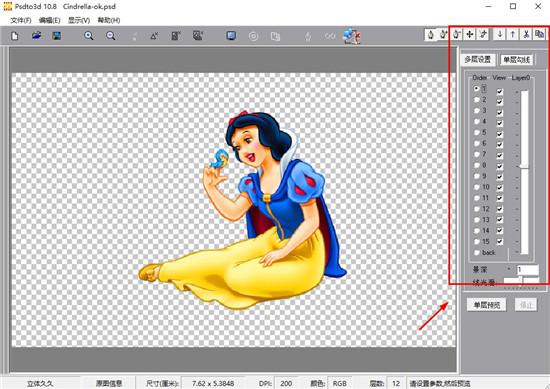Click the RGB color mode value
Image resolution: width=550 pixels, height=389 pixels.
(340, 383)
